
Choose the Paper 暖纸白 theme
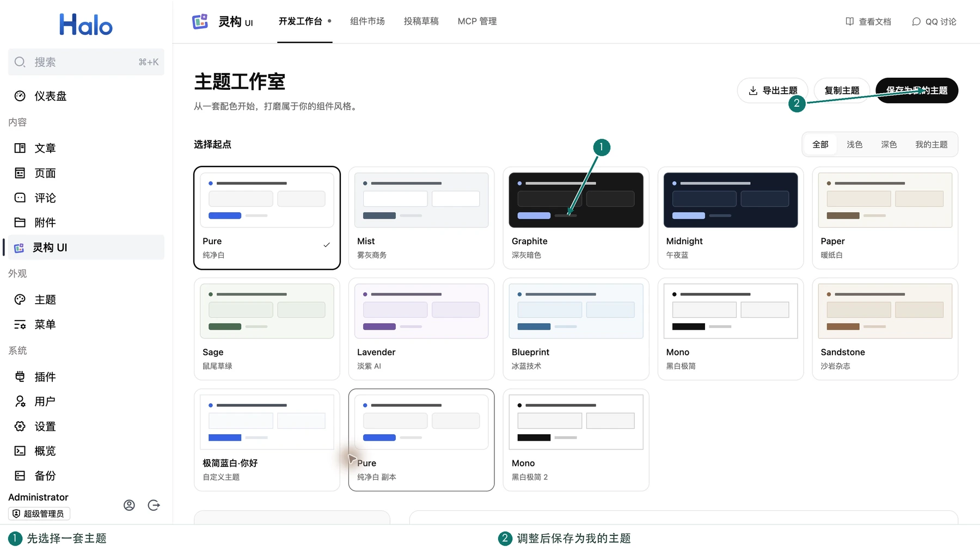tap(885, 218)
